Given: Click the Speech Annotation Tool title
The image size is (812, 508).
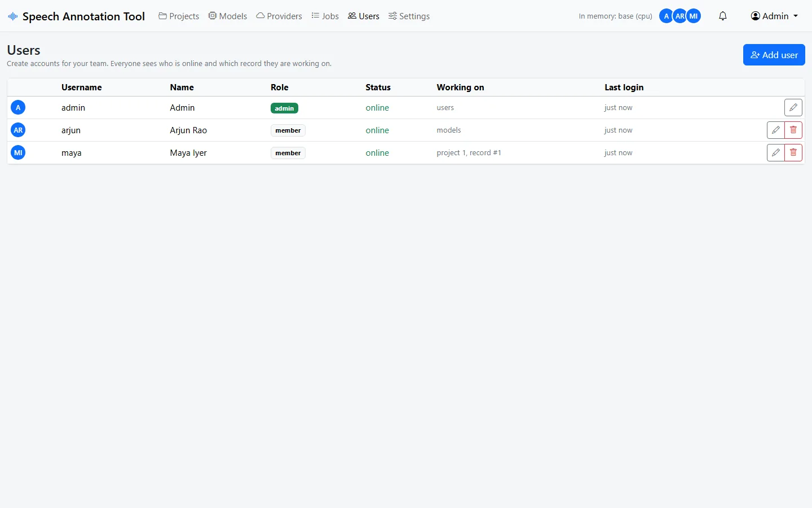Looking at the screenshot, I should click(83, 16).
